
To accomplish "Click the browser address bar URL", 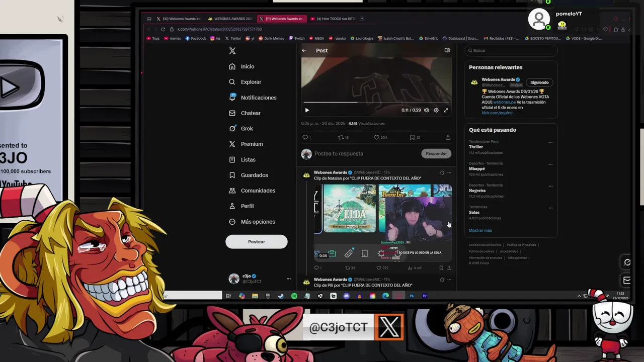I will (220, 29).
